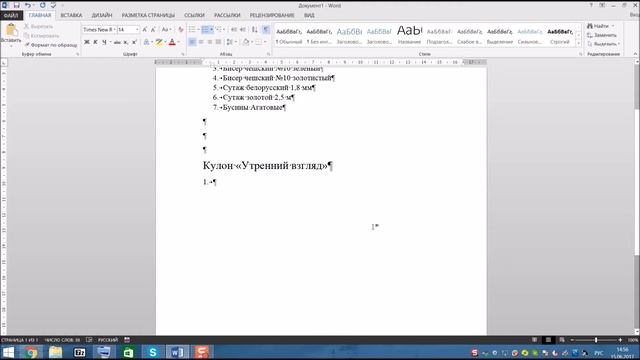640x360 pixels.
Task: Click the text effects icon
Action: [x=147, y=42]
